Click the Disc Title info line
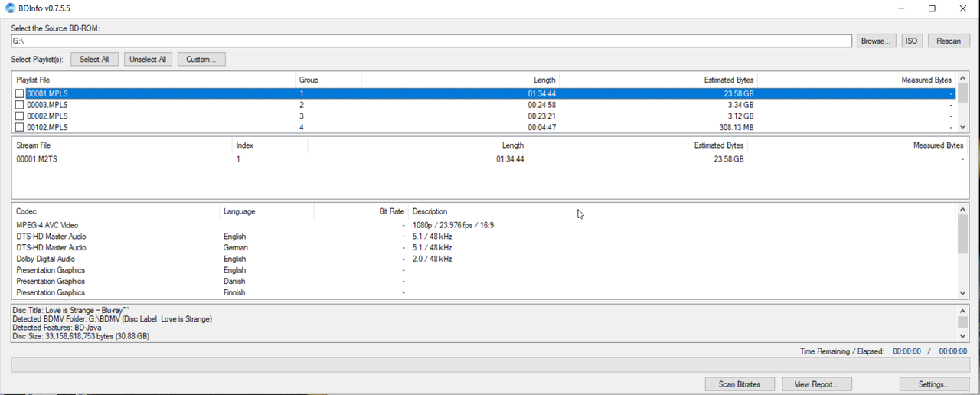This screenshot has width=980, height=395. point(70,310)
